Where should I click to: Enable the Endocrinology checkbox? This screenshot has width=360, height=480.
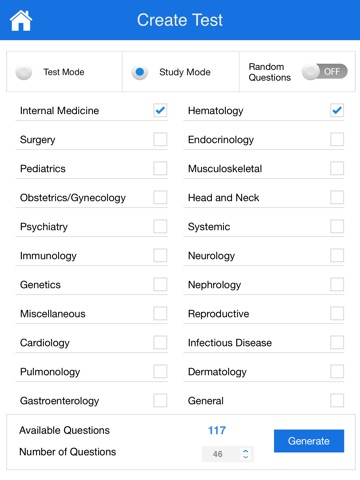click(x=337, y=139)
